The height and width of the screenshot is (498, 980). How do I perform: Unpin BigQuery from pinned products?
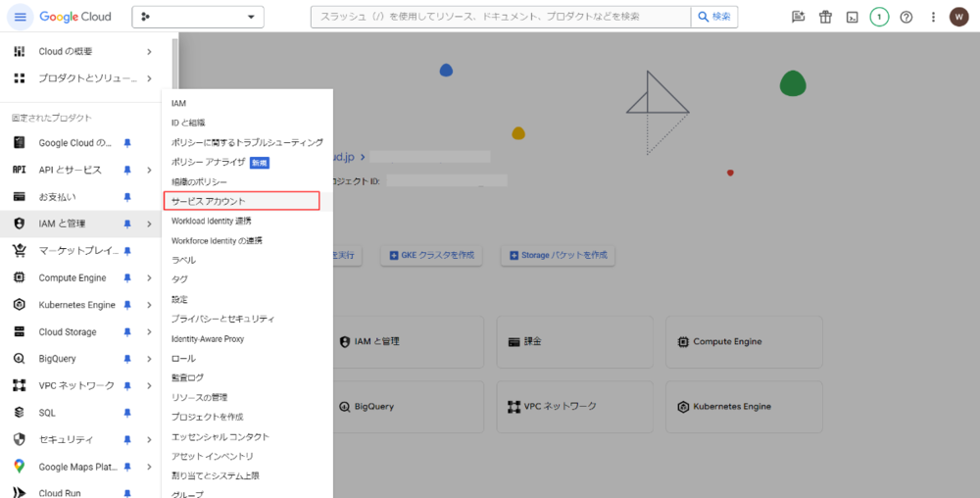point(127,359)
